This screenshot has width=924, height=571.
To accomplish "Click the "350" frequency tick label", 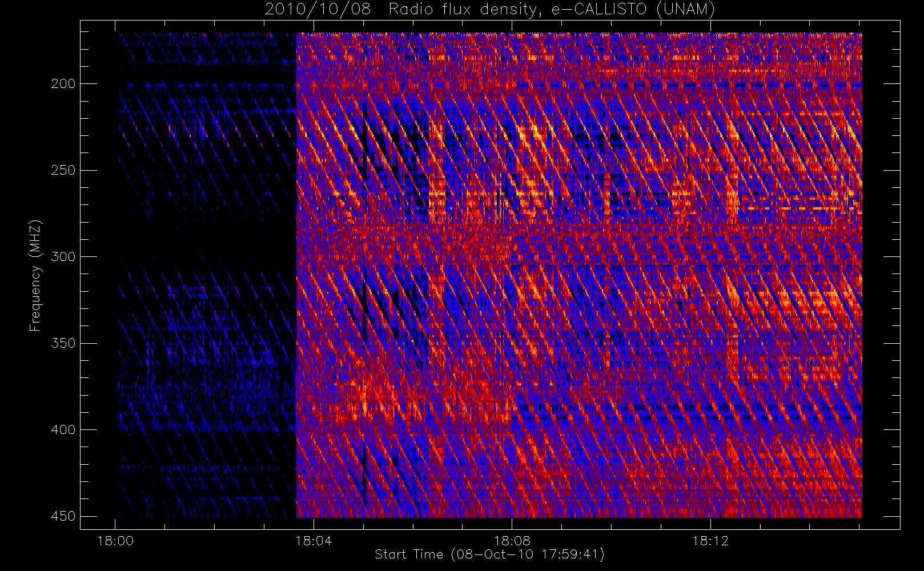I will tap(63, 343).
